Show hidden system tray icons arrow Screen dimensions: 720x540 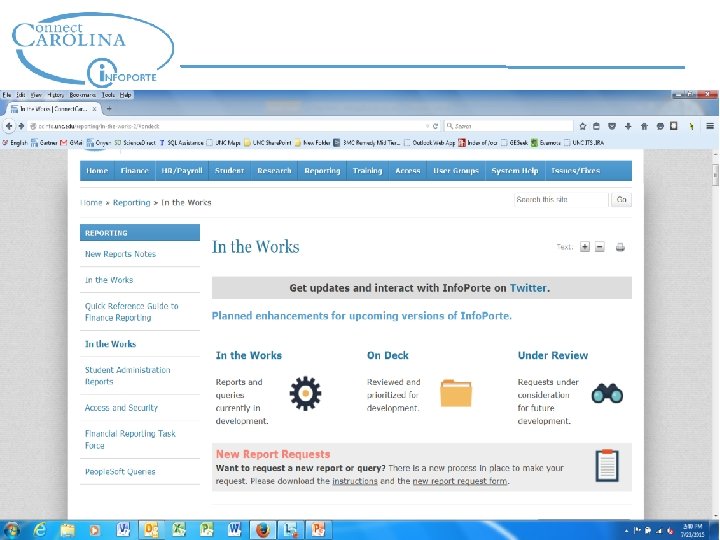pyautogui.click(x=626, y=530)
